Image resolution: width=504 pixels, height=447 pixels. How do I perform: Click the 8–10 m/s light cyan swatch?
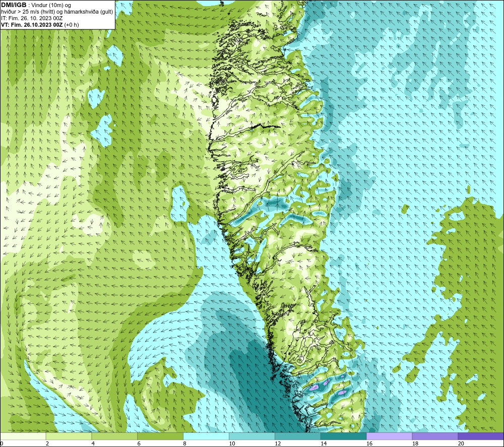206,436
